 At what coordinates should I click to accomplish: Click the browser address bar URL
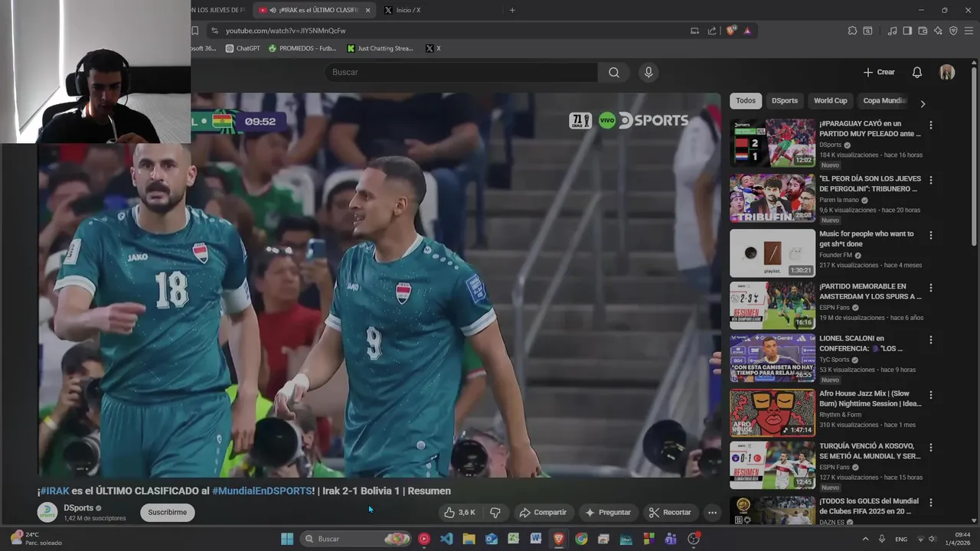pos(286,31)
